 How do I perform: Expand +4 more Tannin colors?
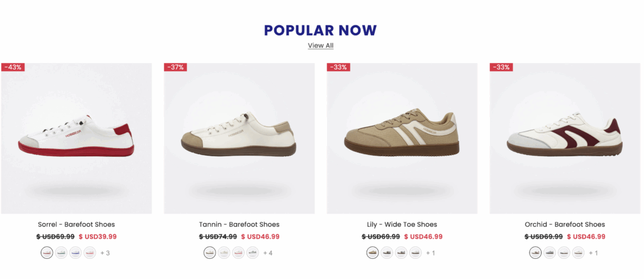(x=268, y=253)
